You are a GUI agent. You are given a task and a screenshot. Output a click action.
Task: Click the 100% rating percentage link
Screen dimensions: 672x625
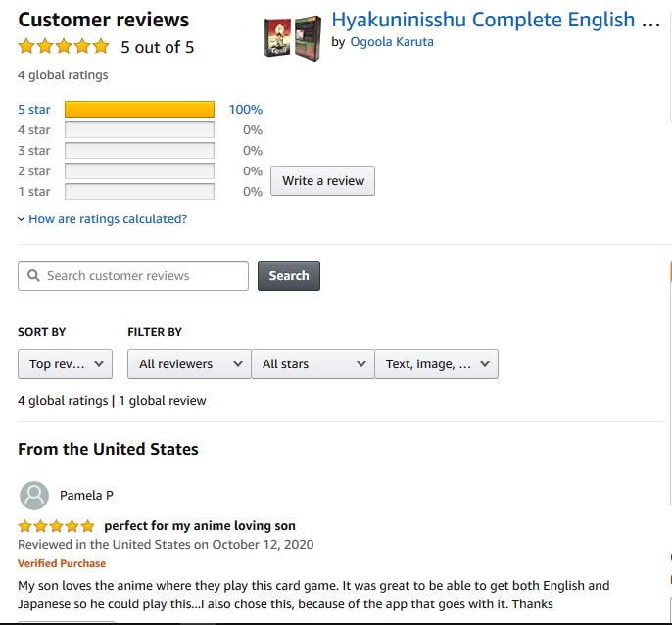[x=246, y=110]
